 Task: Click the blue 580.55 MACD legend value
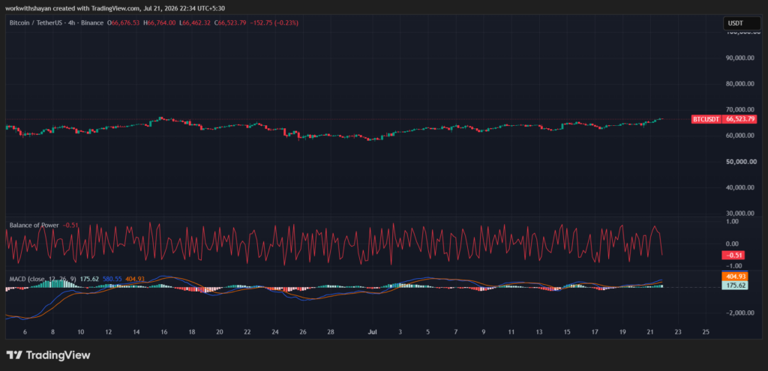click(111, 279)
